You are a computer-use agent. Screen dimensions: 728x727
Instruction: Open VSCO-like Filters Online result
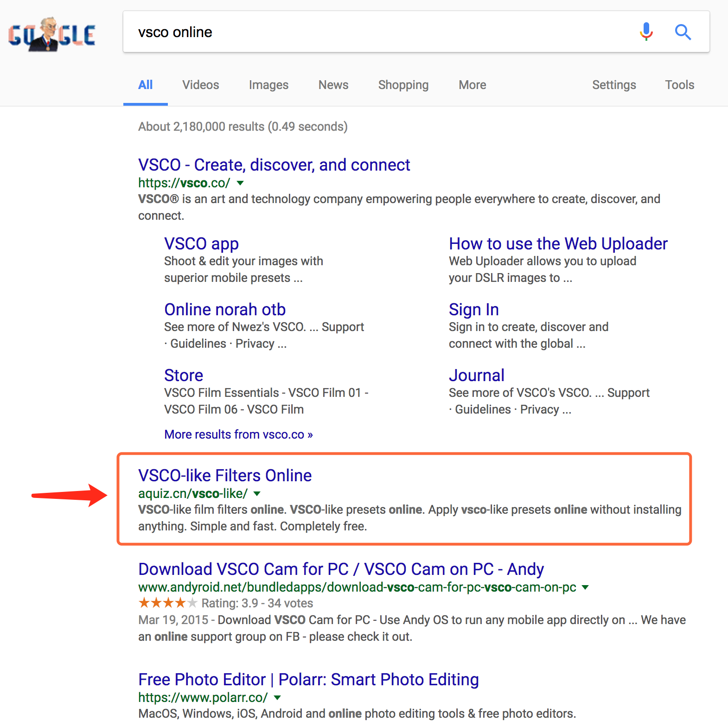225,476
